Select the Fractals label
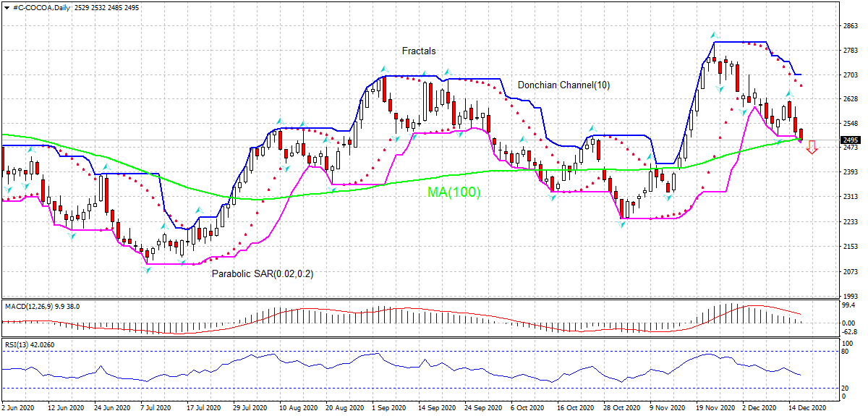Image resolution: width=868 pixels, height=416 pixels. pyautogui.click(x=419, y=51)
